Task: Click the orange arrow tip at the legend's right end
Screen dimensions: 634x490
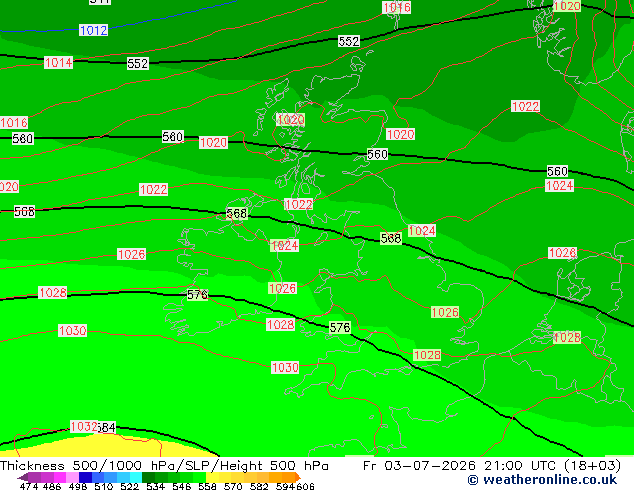Action: [298, 477]
